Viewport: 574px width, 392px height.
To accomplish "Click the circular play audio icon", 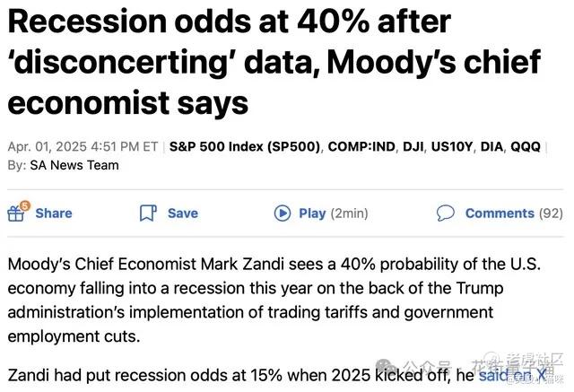I will pyautogui.click(x=283, y=213).
